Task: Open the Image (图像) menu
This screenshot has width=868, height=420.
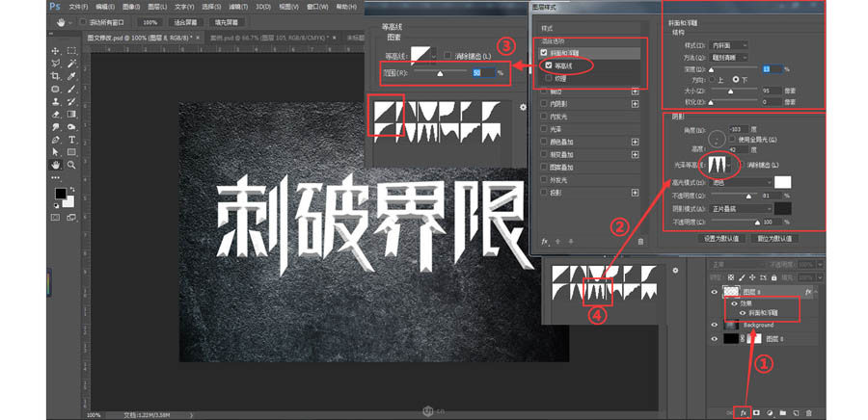Action: (x=132, y=7)
